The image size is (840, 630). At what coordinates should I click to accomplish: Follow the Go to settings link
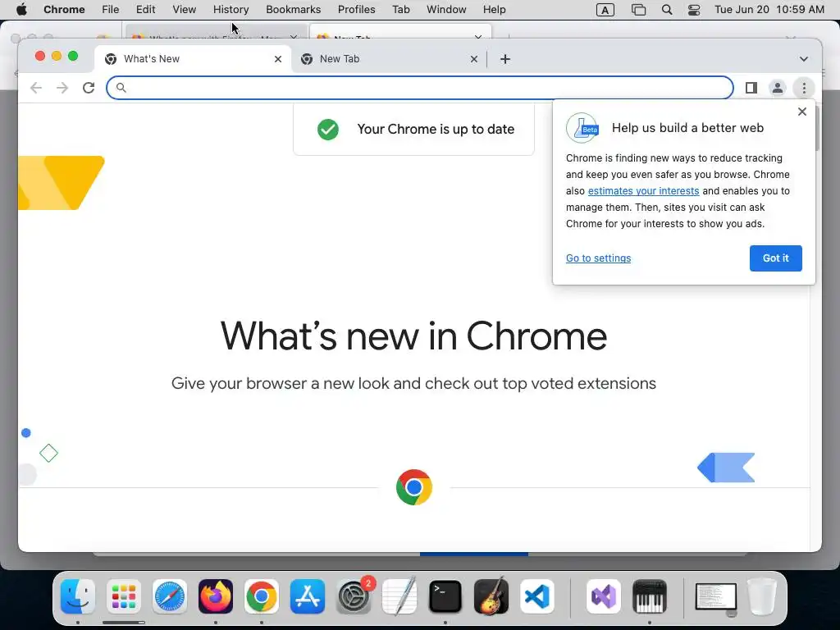[x=598, y=258]
